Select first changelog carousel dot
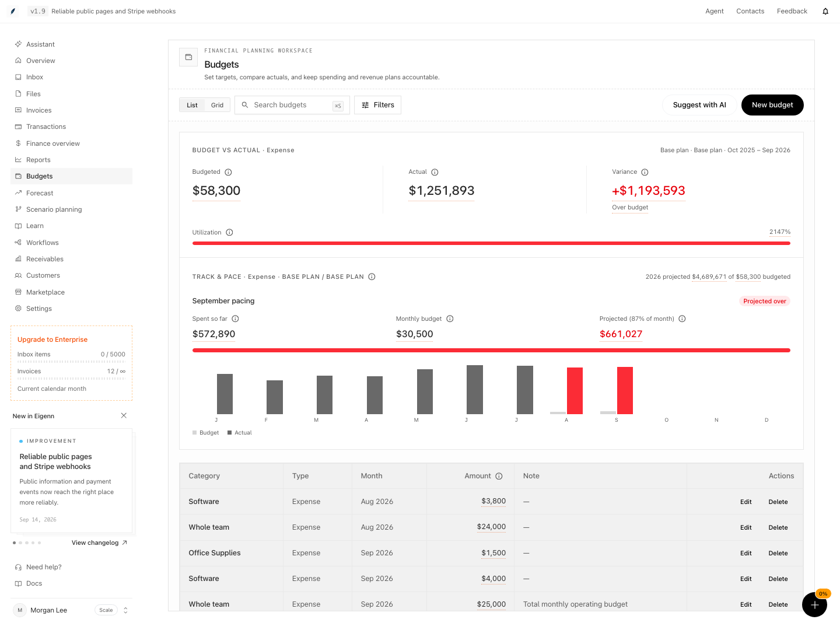The width and height of the screenshot is (840, 630). pos(14,542)
